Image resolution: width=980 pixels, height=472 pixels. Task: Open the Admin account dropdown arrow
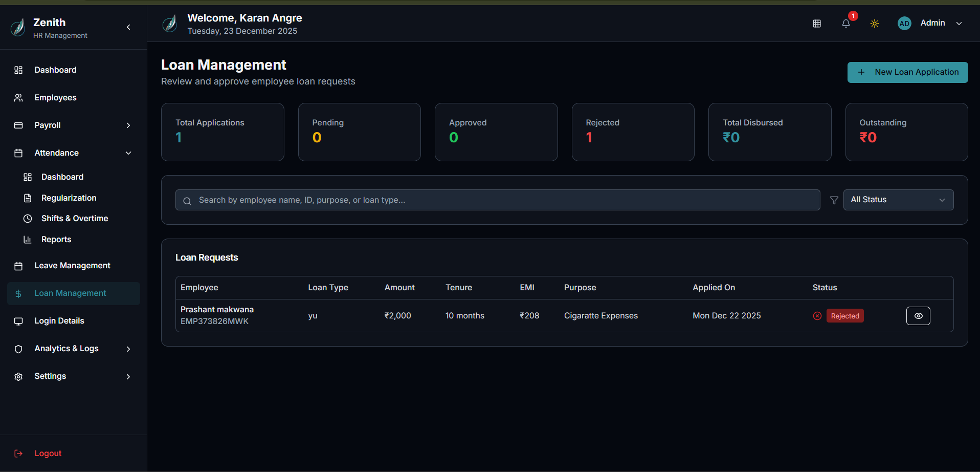959,24
